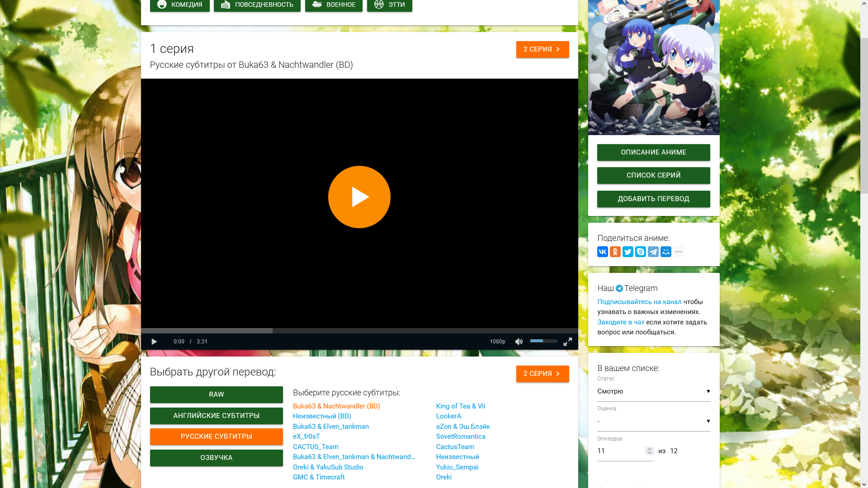The image size is (868, 488).
Task: Select RAW translation type
Action: tap(217, 394)
